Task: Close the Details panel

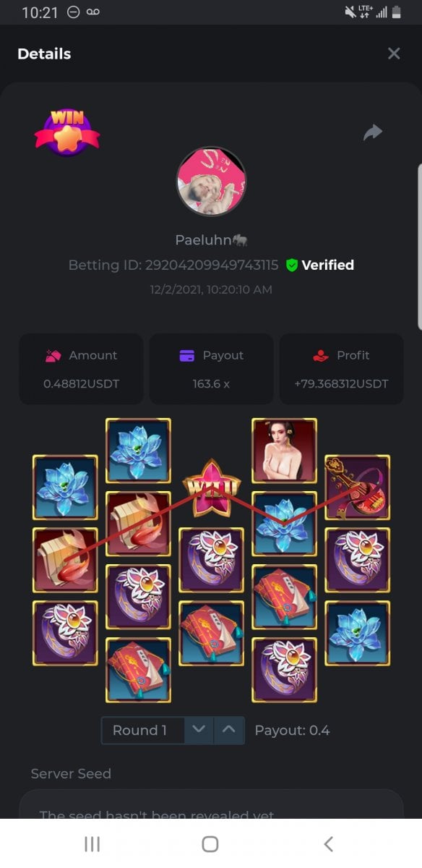Action: [x=394, y=54]
